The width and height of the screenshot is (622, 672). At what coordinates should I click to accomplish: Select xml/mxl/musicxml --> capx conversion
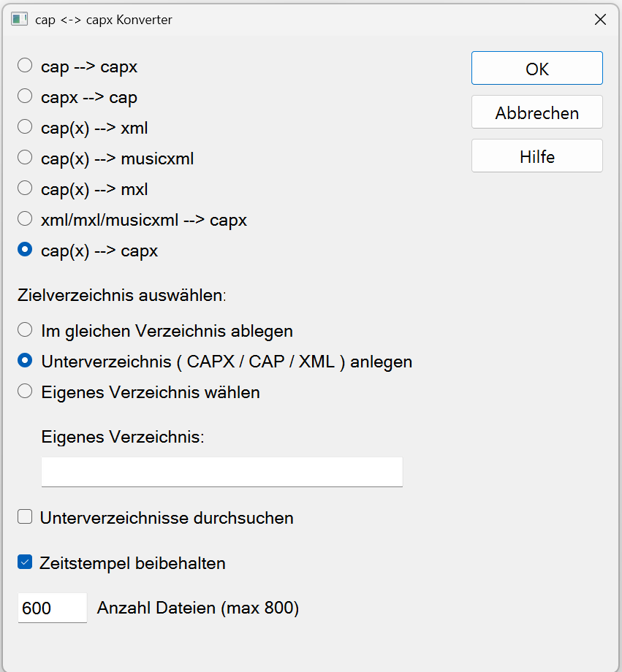(x=24, y=218)
